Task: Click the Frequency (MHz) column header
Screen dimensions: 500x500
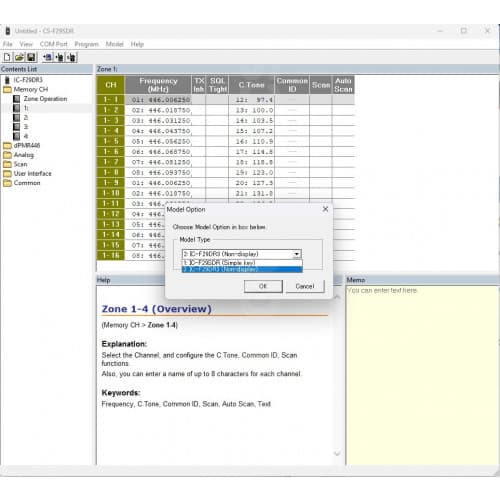Action: [158, 85]
